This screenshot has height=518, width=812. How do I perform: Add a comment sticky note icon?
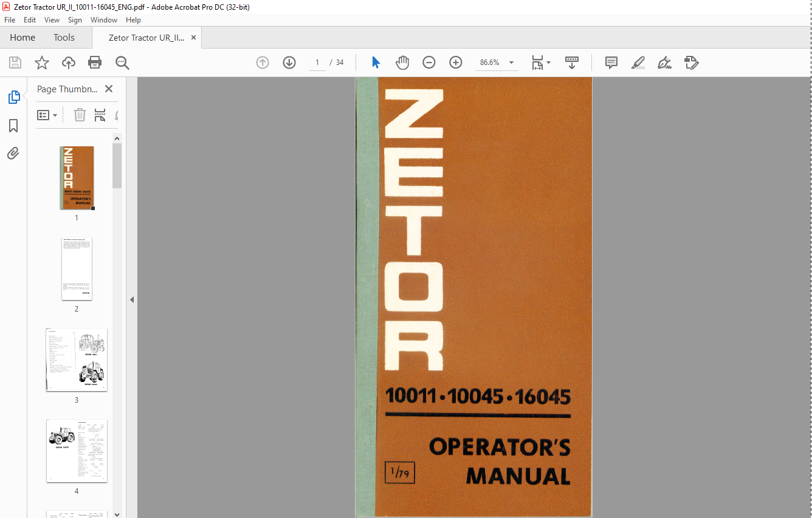click(x=611, y=63)
